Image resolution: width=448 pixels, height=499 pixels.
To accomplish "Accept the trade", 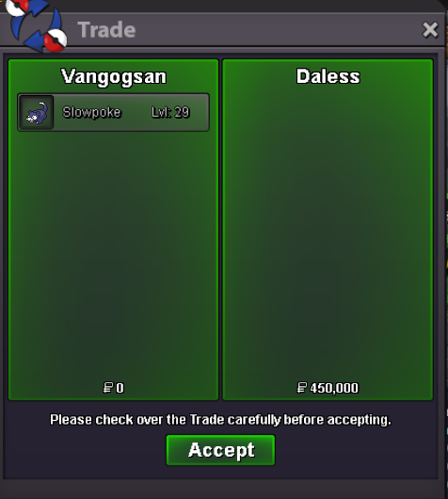I will click(220, 450).
